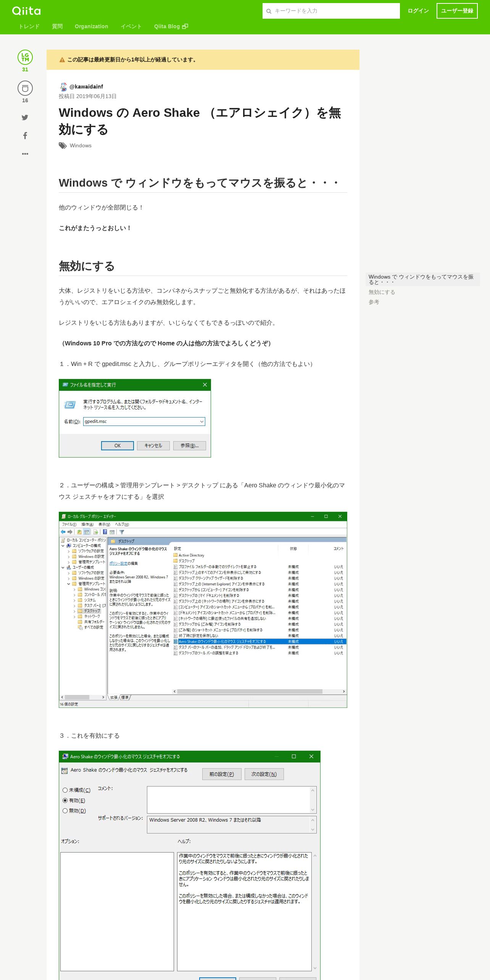Jump to 無効にする in the contents sidebar
This screenshot has width=490, height=980.
pyautogui.click(x=382, y=292)
